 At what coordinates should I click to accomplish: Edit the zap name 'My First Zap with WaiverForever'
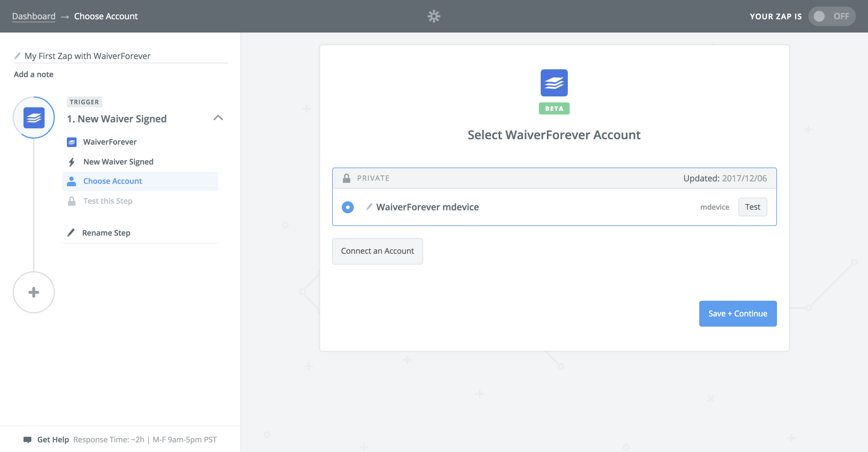(88, 56)
